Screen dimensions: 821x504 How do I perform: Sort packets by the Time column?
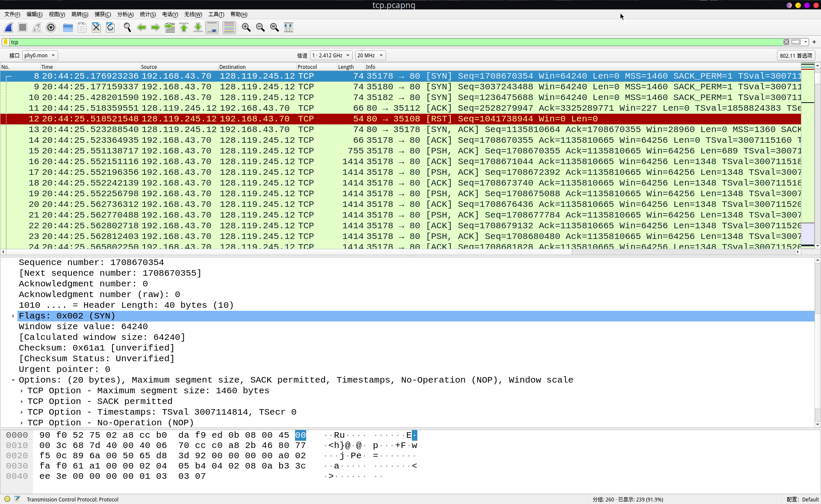point(90,67)
